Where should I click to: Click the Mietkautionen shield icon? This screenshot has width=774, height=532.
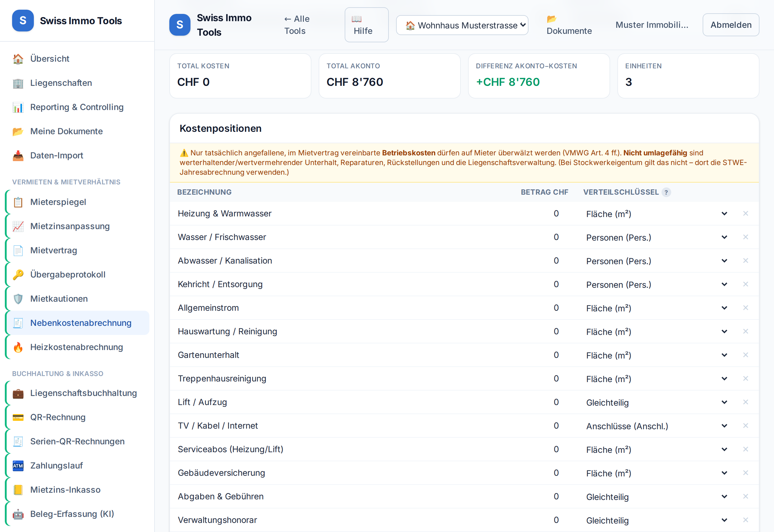click(18, 299)
